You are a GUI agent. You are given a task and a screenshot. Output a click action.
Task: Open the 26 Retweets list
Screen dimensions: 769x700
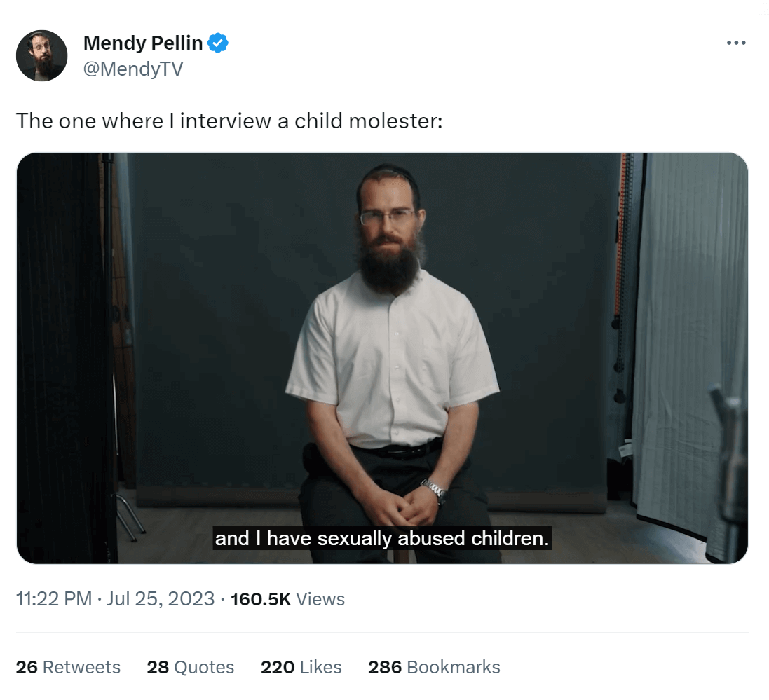(68, 667)
